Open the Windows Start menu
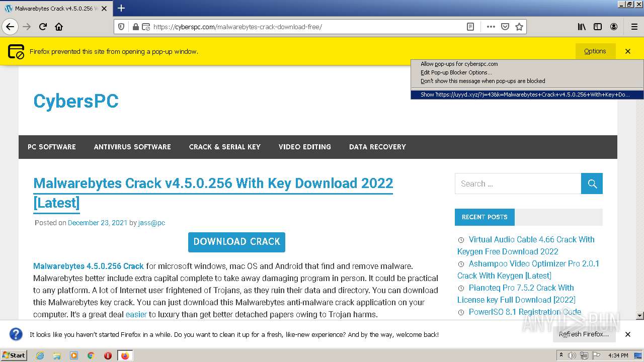 pyautogui.click(x=14, y=355)
